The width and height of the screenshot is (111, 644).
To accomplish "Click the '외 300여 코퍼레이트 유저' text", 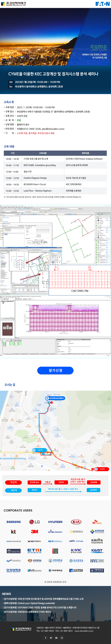I will coord(55,582).
